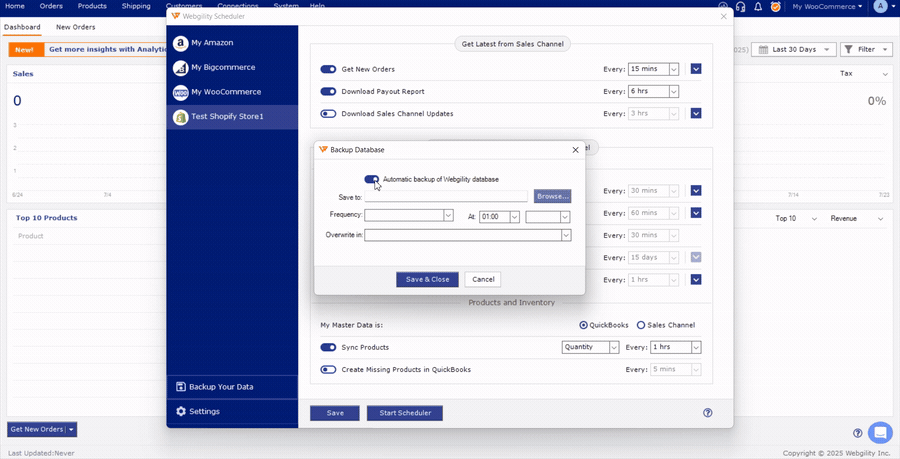
Task: Open the Home menu
Action: tap(15, 6)
